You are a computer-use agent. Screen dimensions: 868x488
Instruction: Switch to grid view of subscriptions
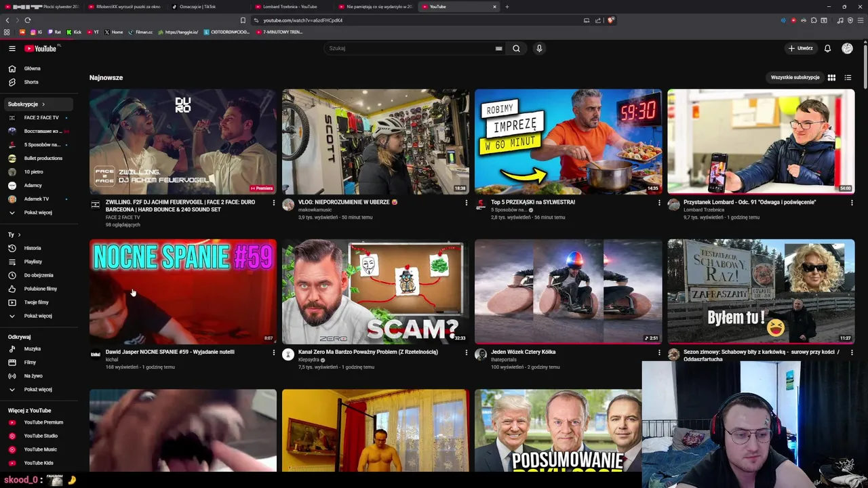click(831, 77)
